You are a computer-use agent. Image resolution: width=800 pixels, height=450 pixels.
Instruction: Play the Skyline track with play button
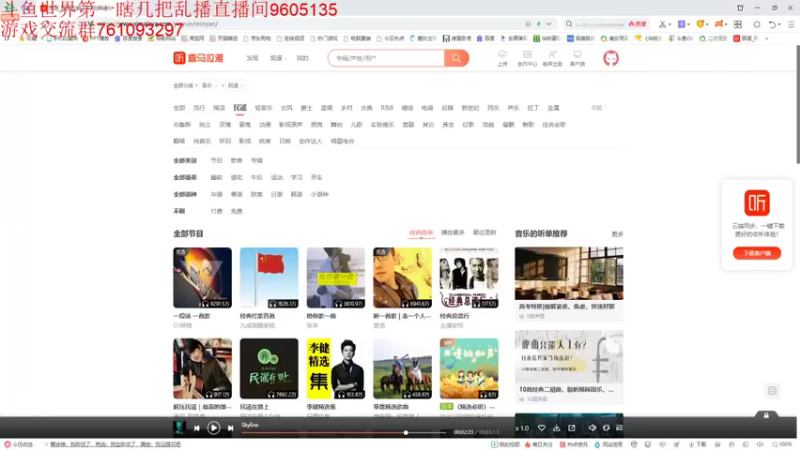point(213,428)
